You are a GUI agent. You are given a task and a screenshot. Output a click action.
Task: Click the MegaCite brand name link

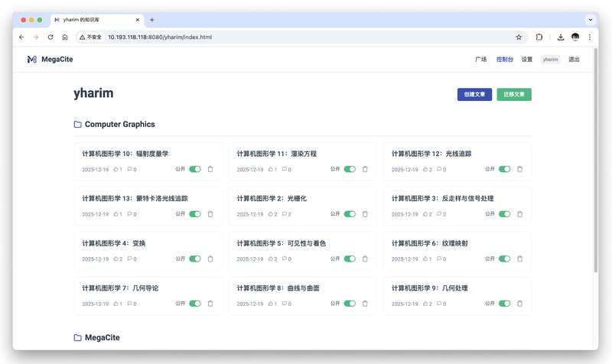coord(57,60)
